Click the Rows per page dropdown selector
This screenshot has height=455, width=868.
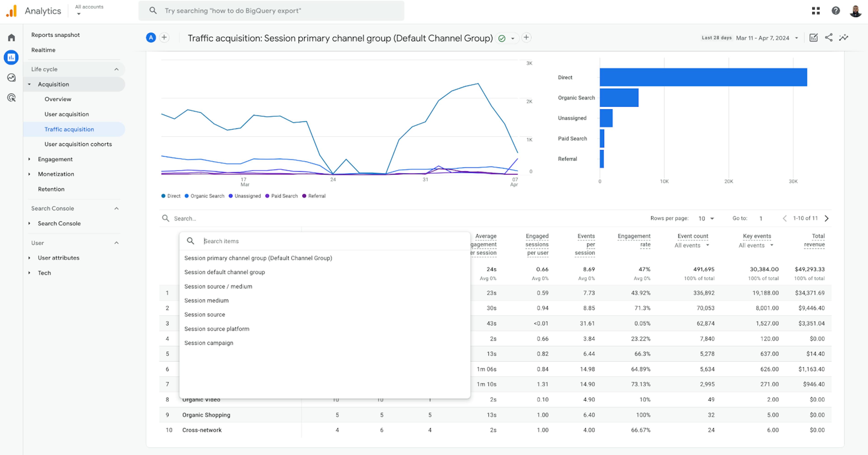pyautogui.click(x=707, y=218)
